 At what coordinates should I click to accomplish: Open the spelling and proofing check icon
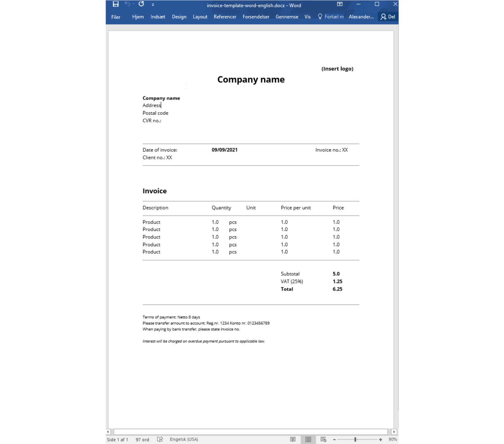pyautogui.click(x=160, y=439)
